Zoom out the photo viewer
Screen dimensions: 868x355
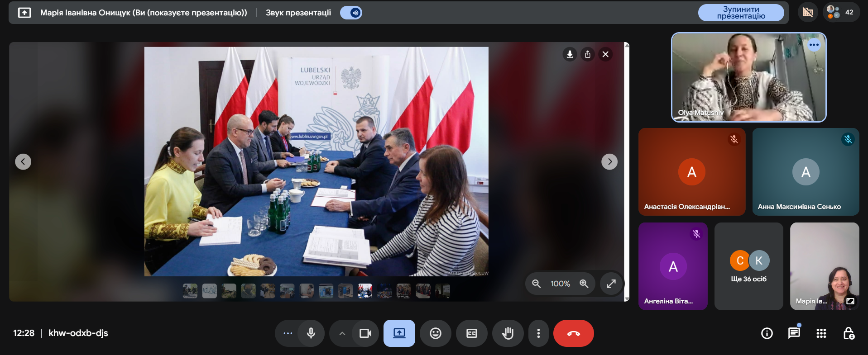pyautogui.click(x=537, y=284)
